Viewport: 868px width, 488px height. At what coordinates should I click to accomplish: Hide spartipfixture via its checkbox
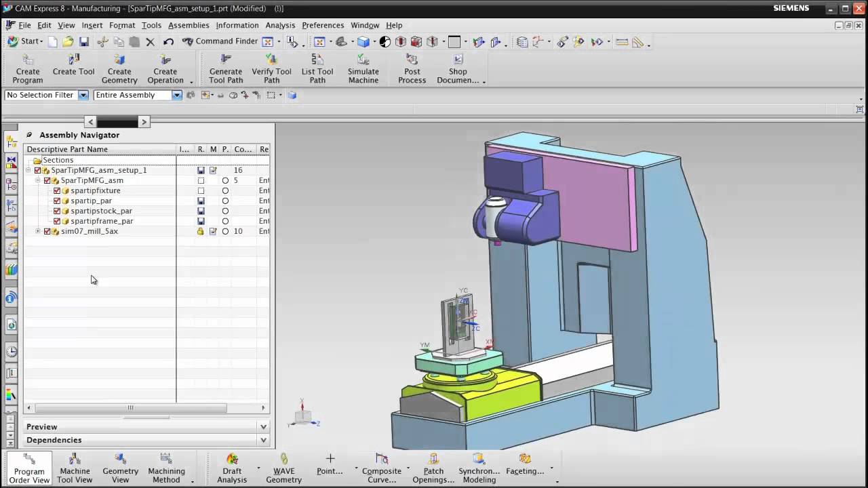[x=57, y=190]
